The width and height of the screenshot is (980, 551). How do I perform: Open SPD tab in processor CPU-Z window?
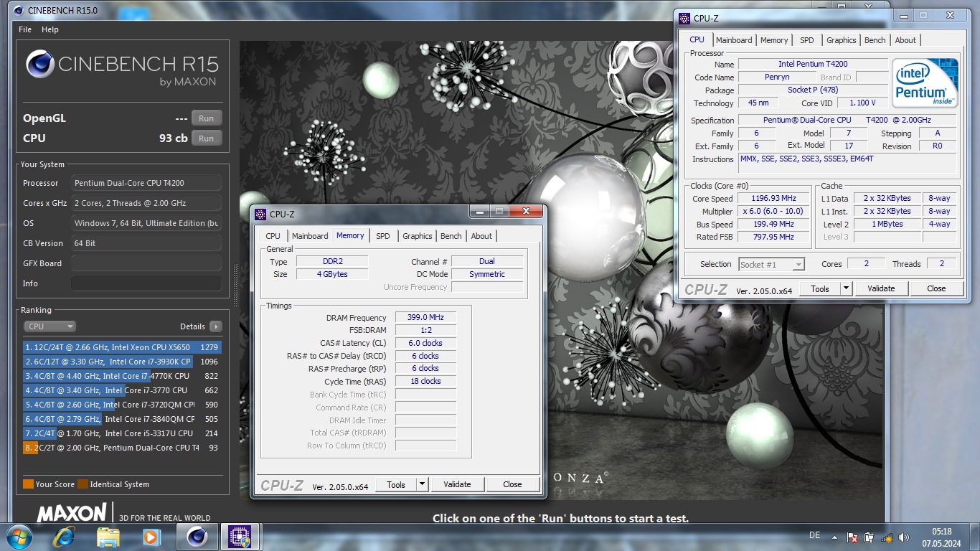[x=807, y=40]
